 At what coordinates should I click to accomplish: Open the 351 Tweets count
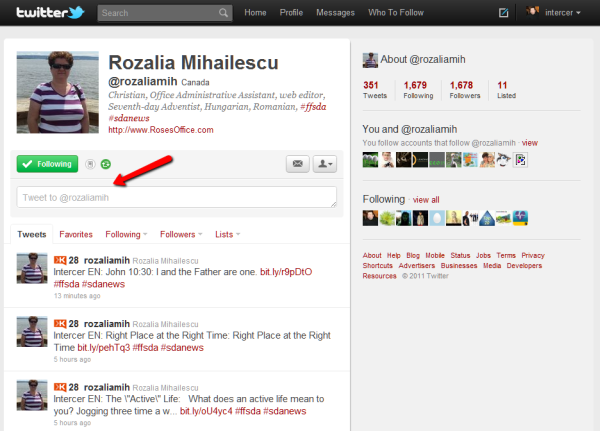pyautogui.click(x=375, y=90)
